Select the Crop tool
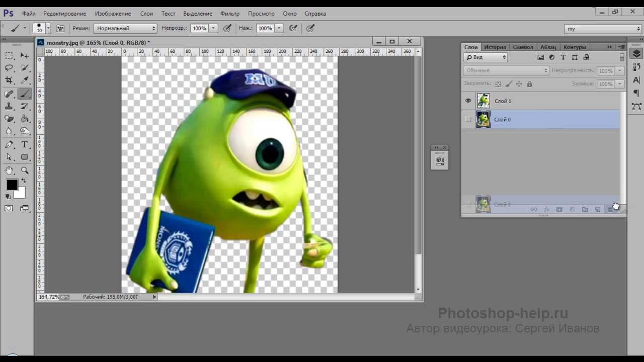This screenshot has width=644, height=362. 9,80
